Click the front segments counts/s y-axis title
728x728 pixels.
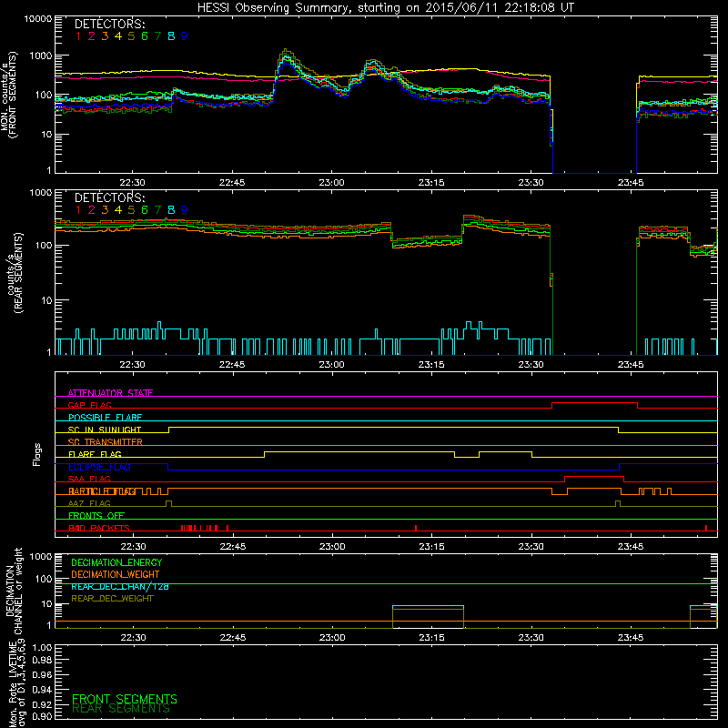pyautogui.click(x=9, y=95)
